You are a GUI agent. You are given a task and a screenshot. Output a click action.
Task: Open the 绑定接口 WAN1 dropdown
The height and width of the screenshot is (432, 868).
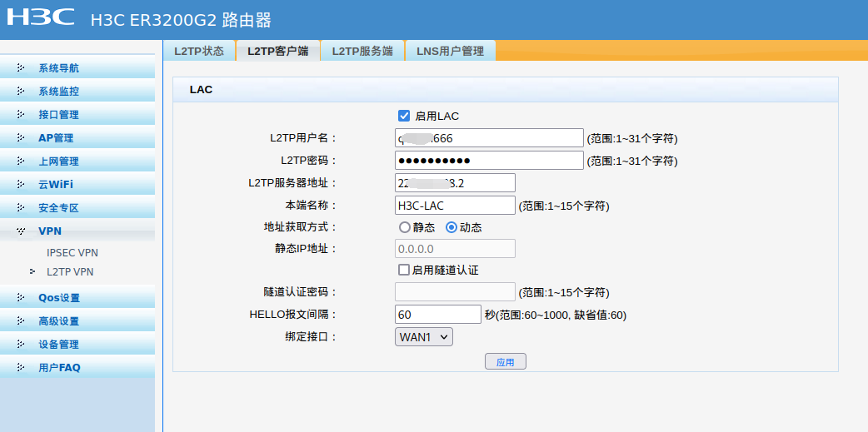424,336
